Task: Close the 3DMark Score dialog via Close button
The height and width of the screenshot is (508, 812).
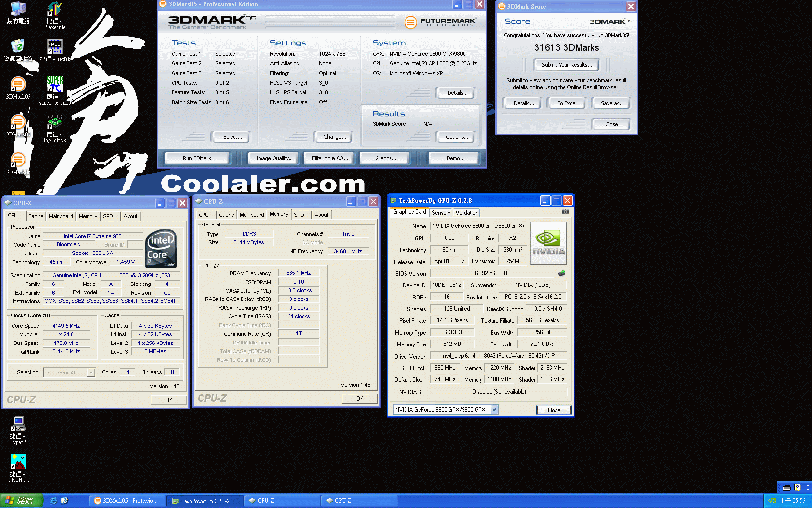Action: point(611,124)
